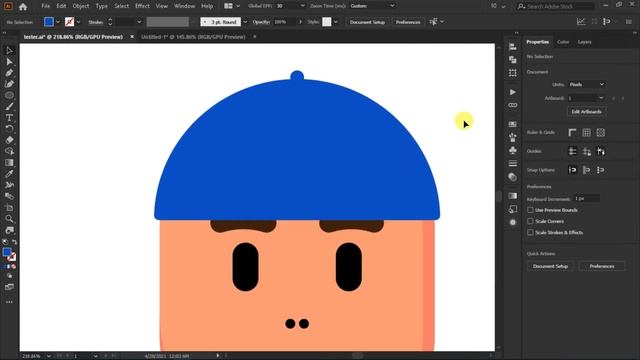Switch to the Color panel tab
The width and height of the screenshot is (640, 360).
(x=563, y=42)
